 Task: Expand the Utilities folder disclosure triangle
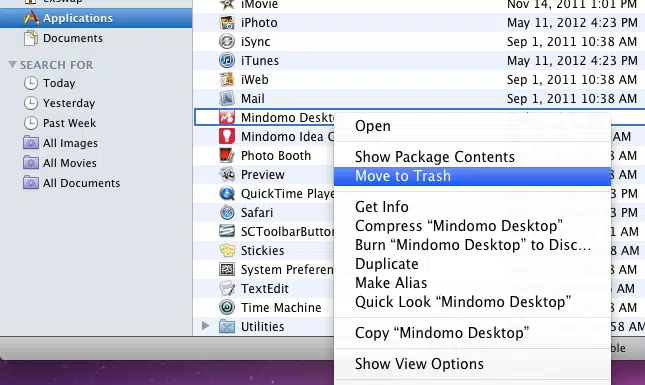[x=205, y=326]
